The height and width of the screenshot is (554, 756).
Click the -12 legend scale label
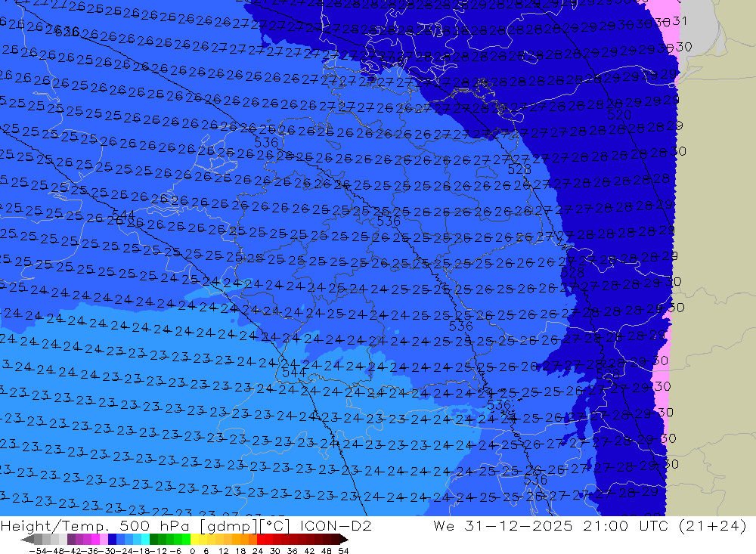[159, 551]
